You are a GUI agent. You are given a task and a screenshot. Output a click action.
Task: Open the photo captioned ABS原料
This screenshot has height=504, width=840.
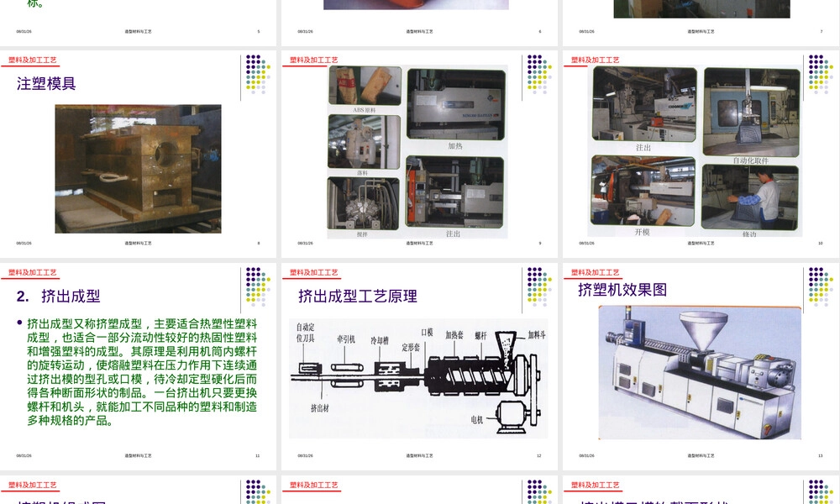point(365,86)
